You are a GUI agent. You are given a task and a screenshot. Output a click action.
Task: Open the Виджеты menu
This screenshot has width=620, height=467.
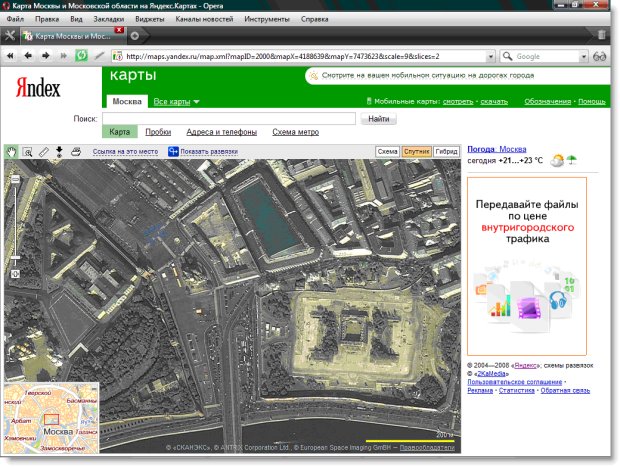149,19
